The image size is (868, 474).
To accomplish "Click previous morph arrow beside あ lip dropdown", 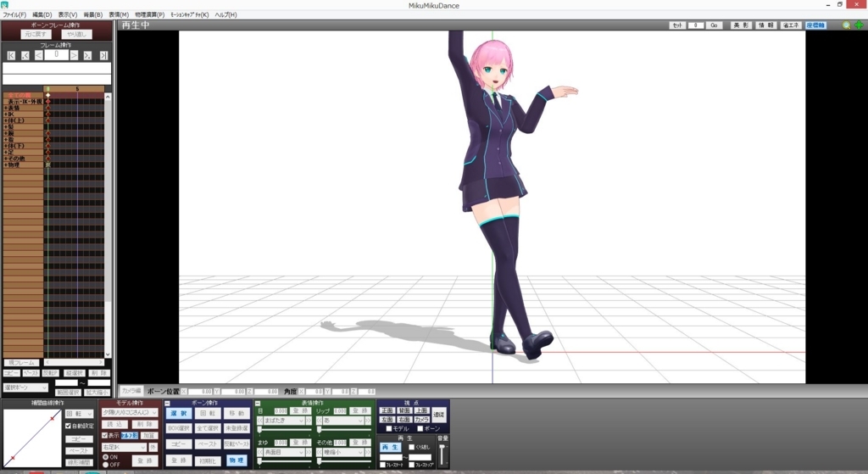I will pyautogui.click(x=320, y=421).
